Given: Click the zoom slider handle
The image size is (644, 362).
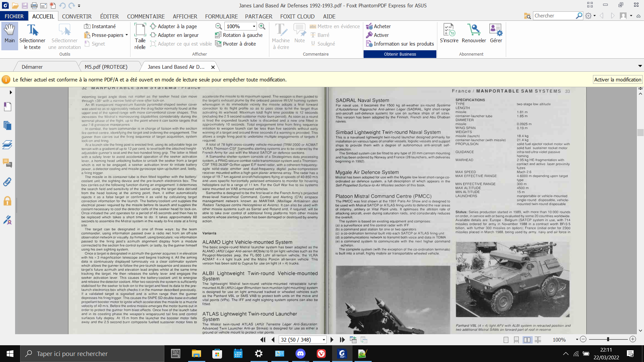Looking at the screenshot, I should coord(608,339).
